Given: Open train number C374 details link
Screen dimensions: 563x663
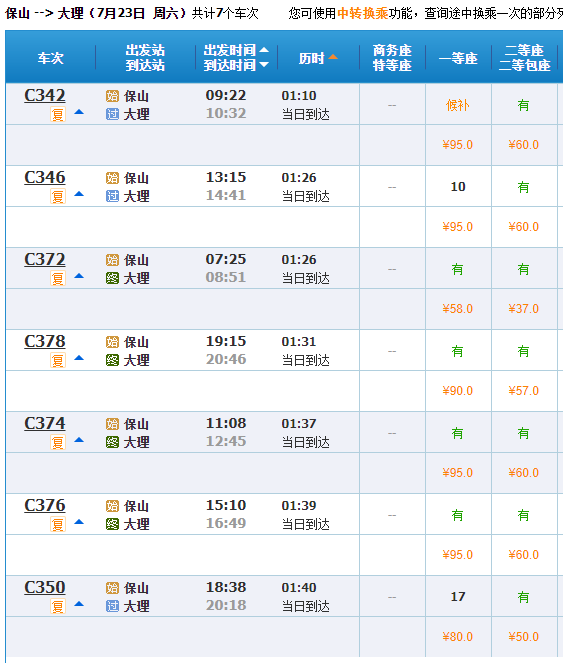Looking at the screenshot, I should (45, 423).
